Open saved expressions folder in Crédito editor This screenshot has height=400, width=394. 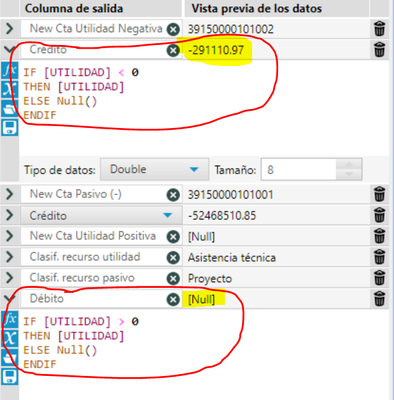click(10, 109)
